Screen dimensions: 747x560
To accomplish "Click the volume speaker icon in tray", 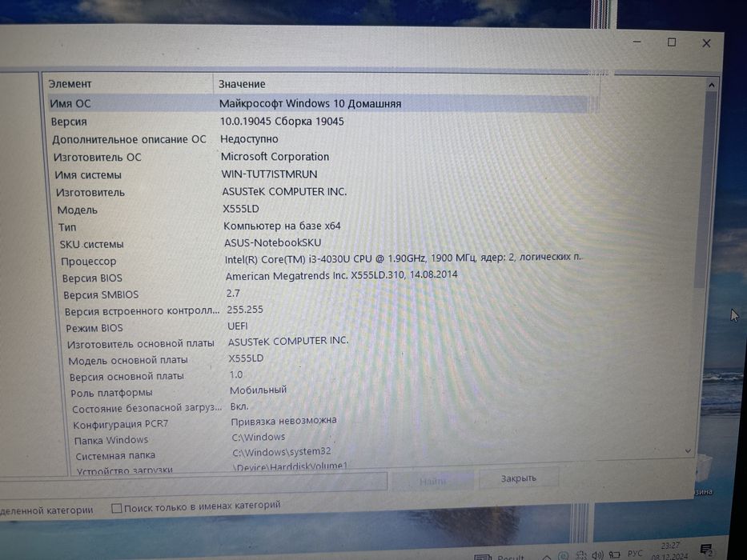I will click(597, 555).
